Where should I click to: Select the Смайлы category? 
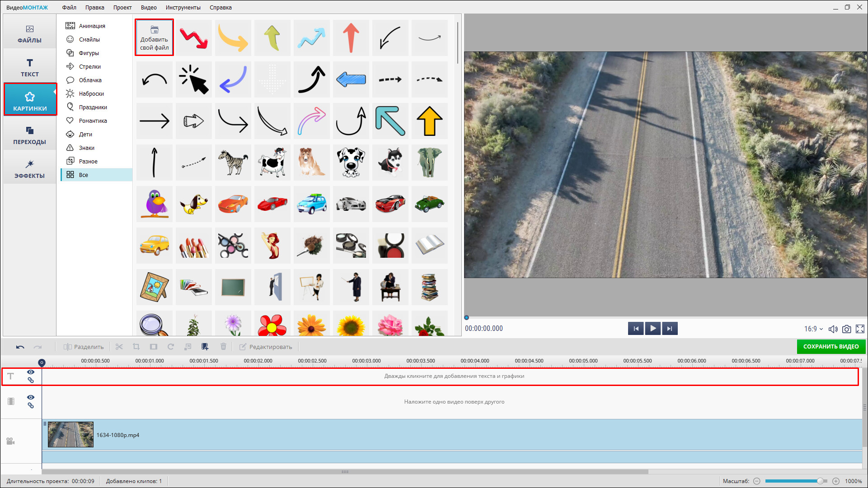click(96, 39)
